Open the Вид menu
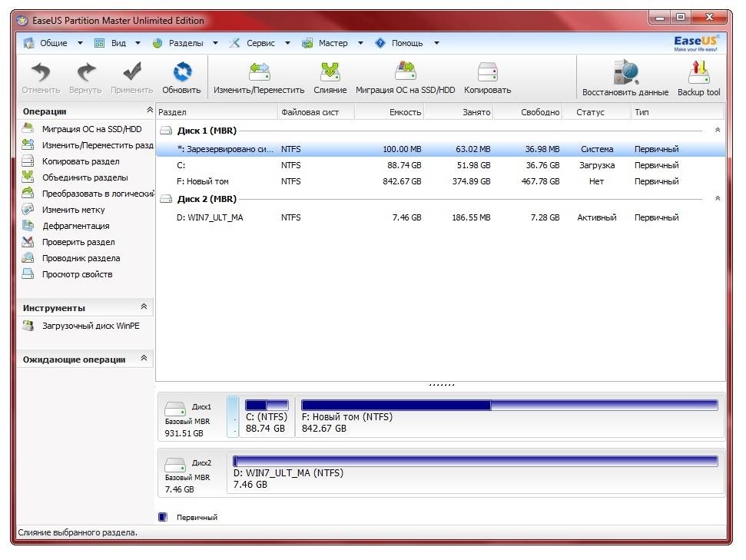746x560 pixels. coord(118,43)
